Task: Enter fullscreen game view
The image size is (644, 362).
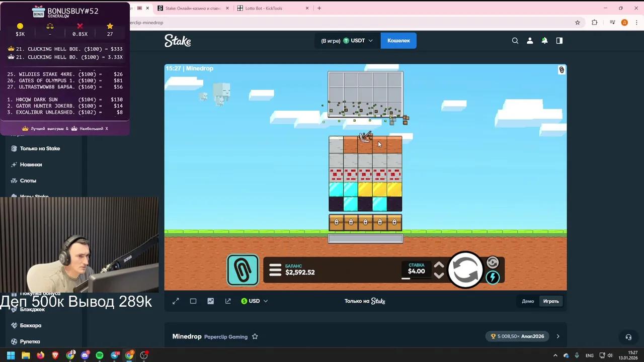Action: [x=176, y=301]
